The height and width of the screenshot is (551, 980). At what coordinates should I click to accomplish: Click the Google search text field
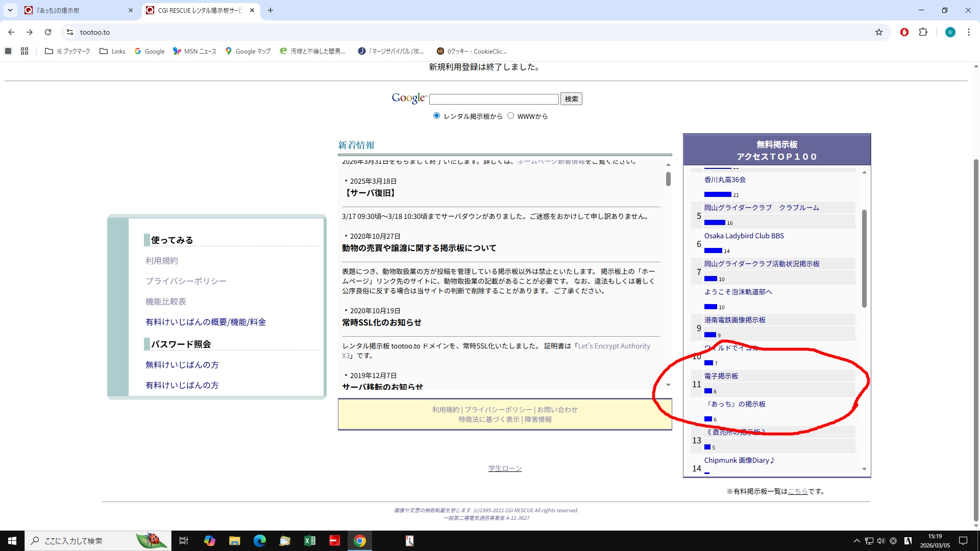[x=494, y=99]
